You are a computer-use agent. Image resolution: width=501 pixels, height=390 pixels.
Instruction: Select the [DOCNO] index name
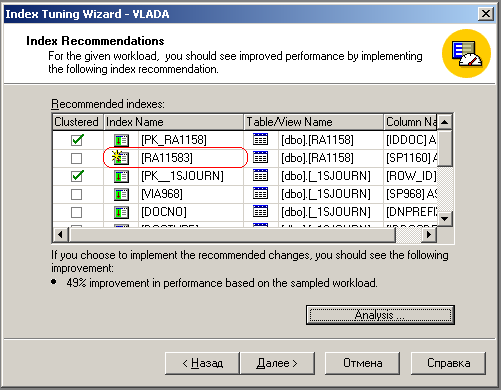tap(164, 212)
